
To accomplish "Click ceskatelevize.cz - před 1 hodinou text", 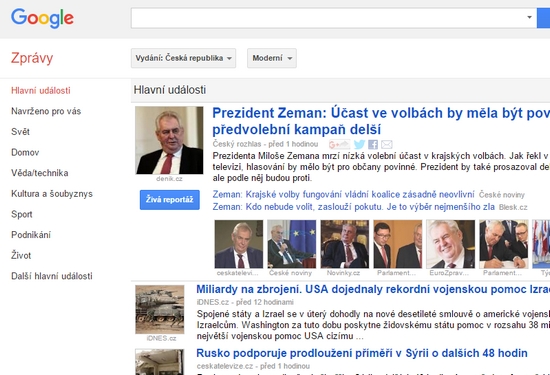I will [x=253, y=366].
